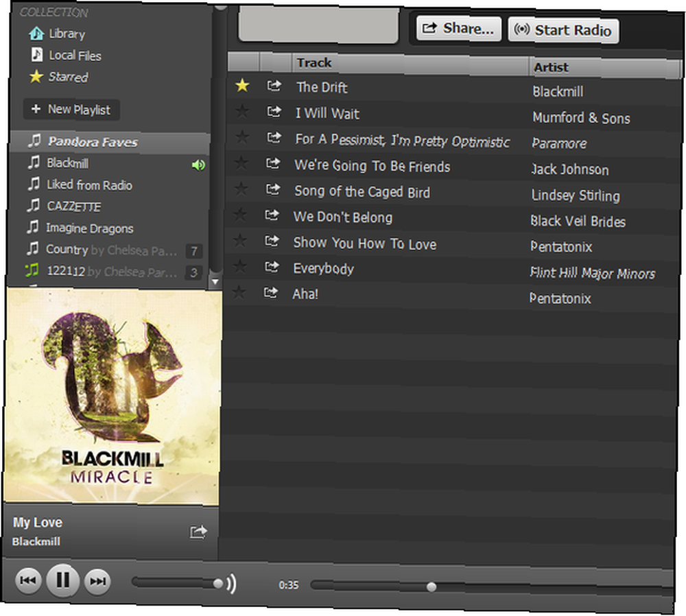Share the track The Drift
This screenshot has height=616, width=686.
click(274, 86)
